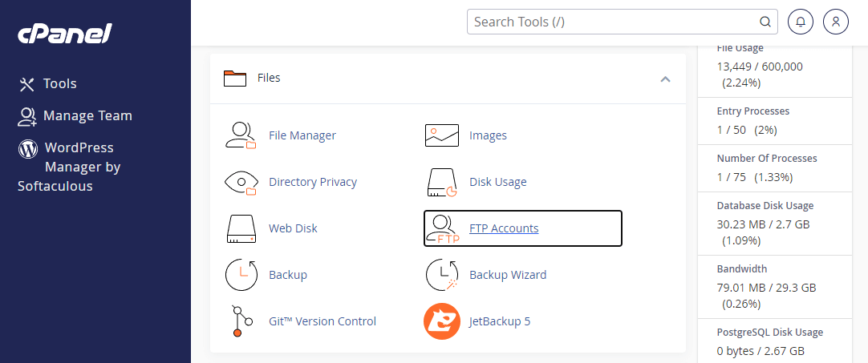The width and height of the screenshot is (868, 363).
Task: Click the FTP Accounts icon
Action: click(442, 229)
